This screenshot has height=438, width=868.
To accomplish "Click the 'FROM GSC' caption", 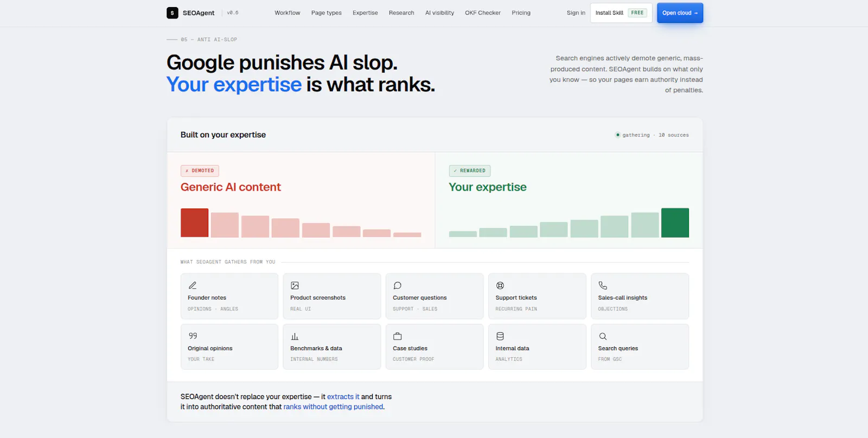I will tap(610, 359).
